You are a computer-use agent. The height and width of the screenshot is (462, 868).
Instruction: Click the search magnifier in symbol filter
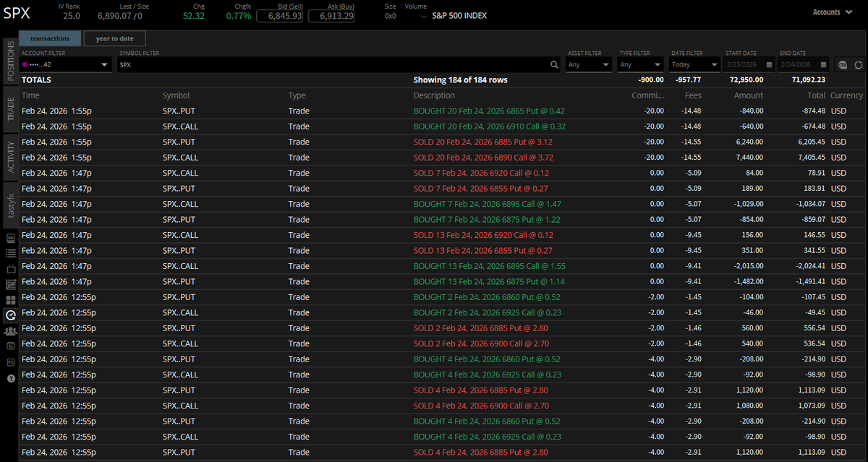pos(554,64)
